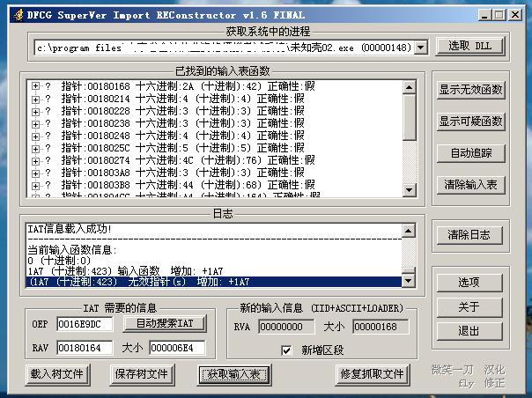Click the question mark icon of pointer 00180214
The image size is (532, 398).
click(48, 99)
